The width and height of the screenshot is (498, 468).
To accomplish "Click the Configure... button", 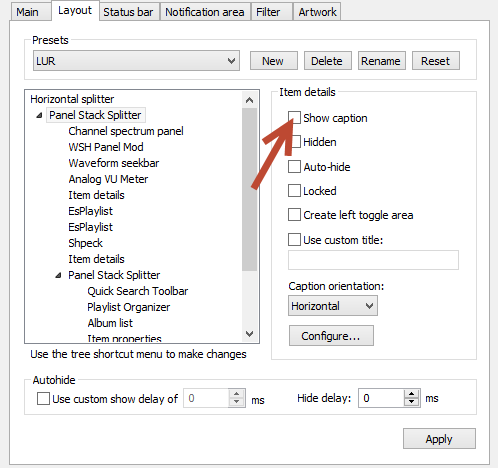I will point(331,336).
